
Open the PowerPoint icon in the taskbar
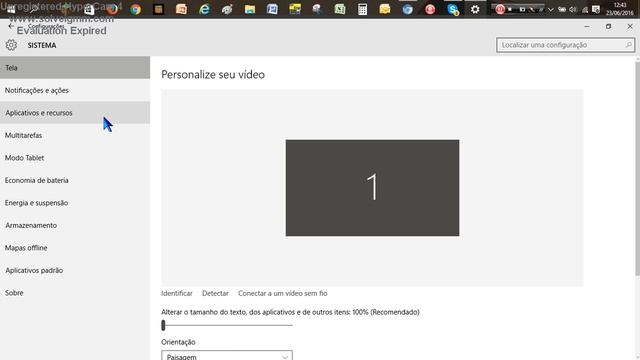click(x=181, y=9)
